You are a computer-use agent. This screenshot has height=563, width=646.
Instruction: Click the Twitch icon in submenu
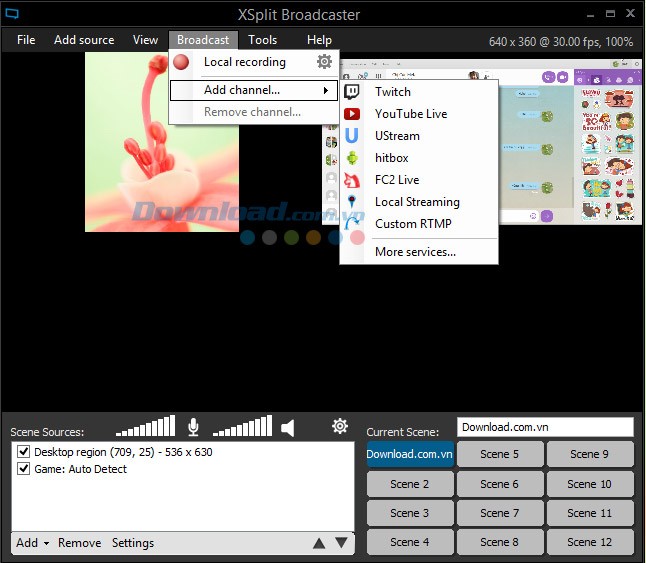tap(352, 91)
